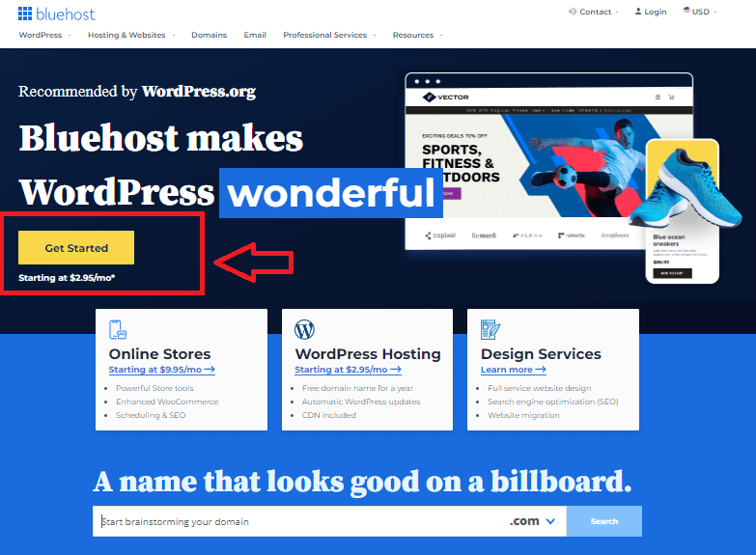Screen dimensions: 756x555
Task: Click 'Enhanced WooCommerce' bullet
Action: [167, 402]
